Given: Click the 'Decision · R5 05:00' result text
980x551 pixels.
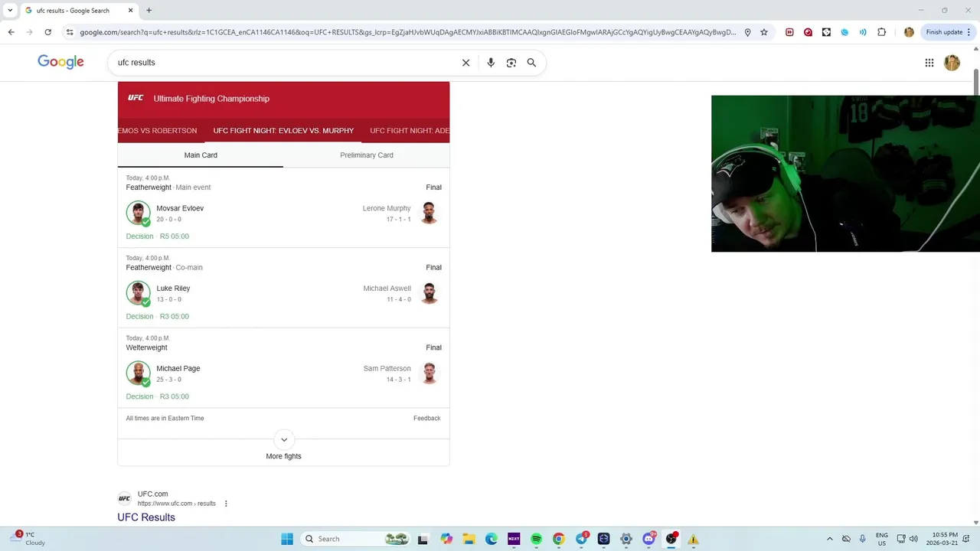Looking at the screenshot, I should tap(158, 236).
